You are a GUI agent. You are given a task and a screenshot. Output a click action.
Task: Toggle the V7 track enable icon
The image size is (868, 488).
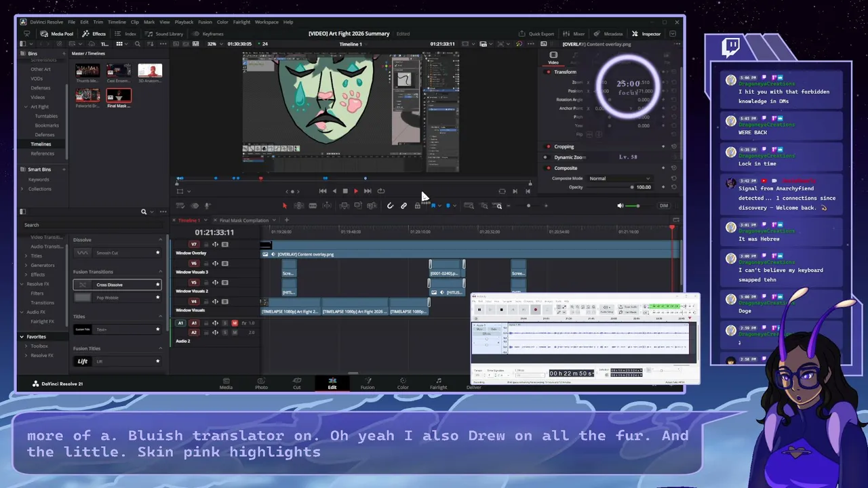[225, 244]
